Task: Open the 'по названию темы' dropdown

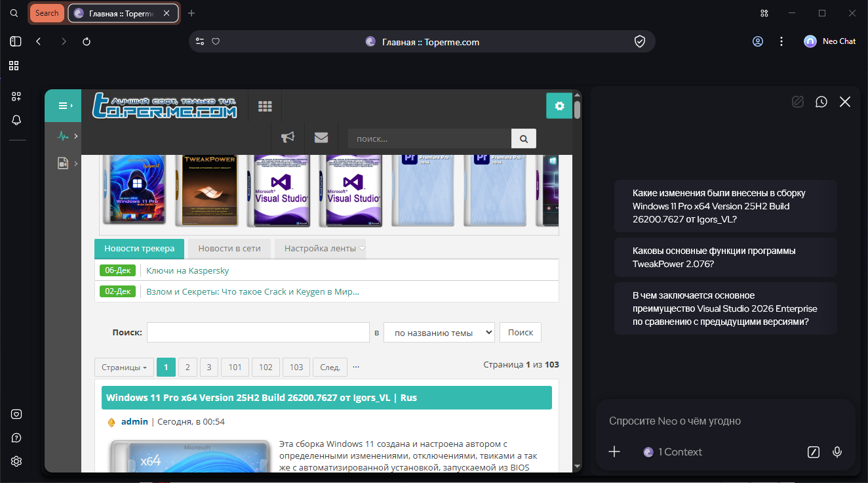Action: pos(439,333)
